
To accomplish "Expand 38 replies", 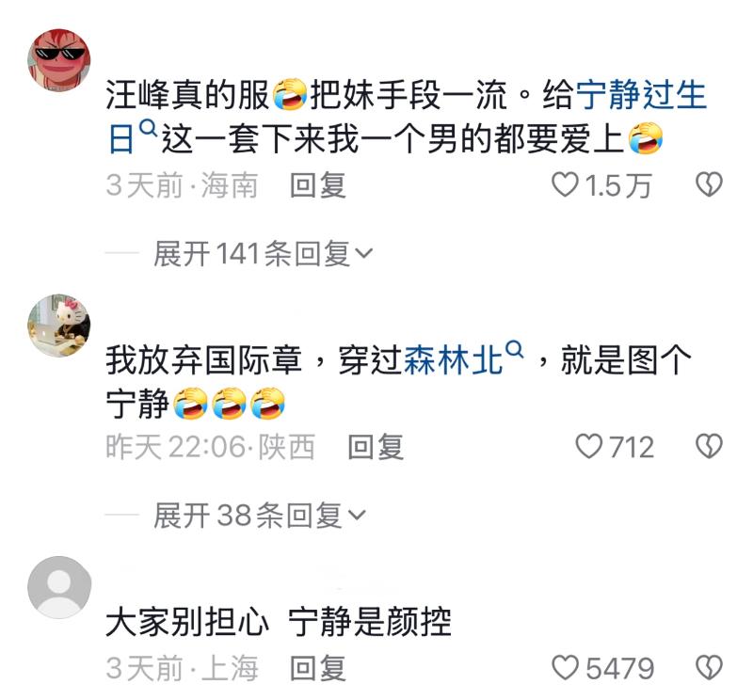I will (x=260, y=515).
